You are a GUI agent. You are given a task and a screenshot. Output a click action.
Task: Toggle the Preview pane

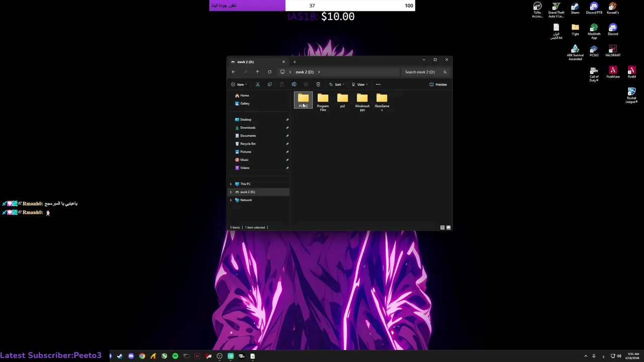(x=438, y=84)
